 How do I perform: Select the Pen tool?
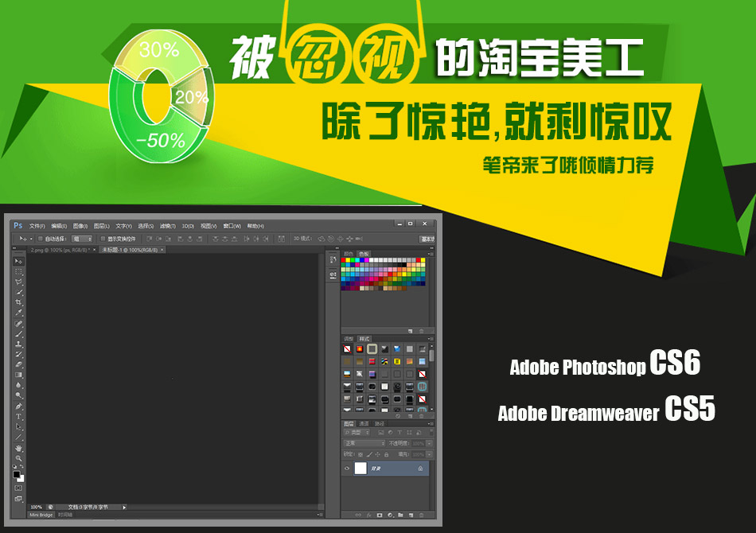click(19, 407)
